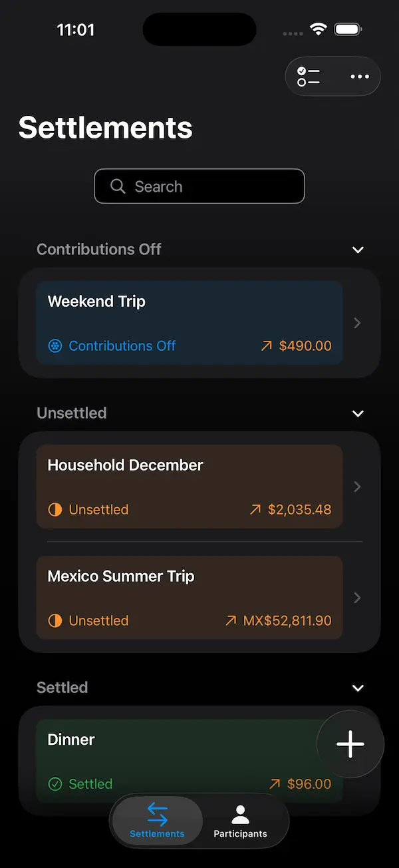
Task: Tap the Contributions Off status icon
Action: pyautogui.click(x=55, y=346)
